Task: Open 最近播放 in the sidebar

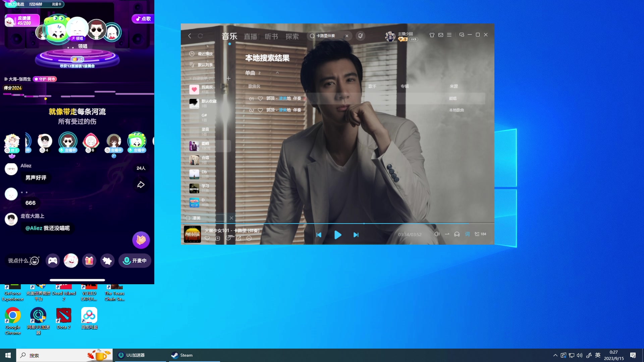Action: 201,54
